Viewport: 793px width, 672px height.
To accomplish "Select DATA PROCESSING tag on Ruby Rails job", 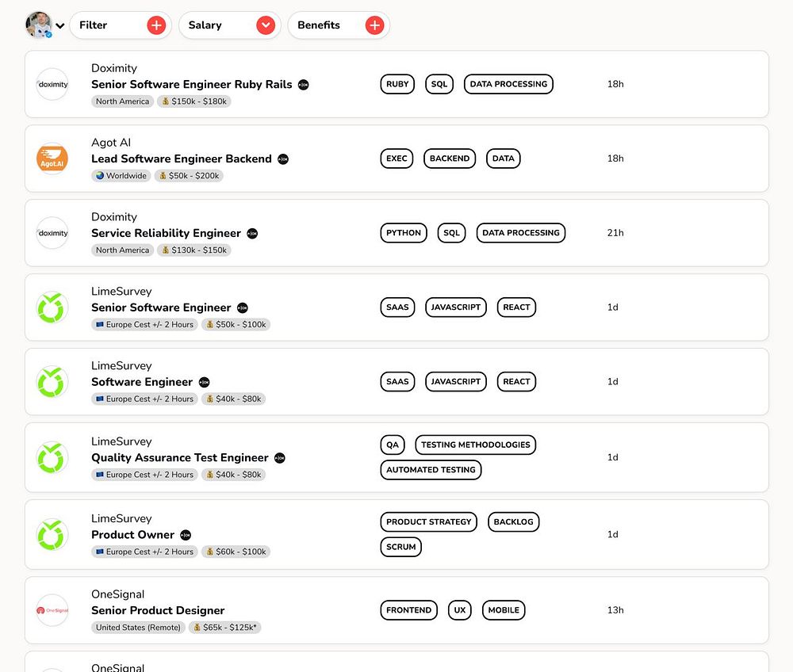I will point(508,84).
